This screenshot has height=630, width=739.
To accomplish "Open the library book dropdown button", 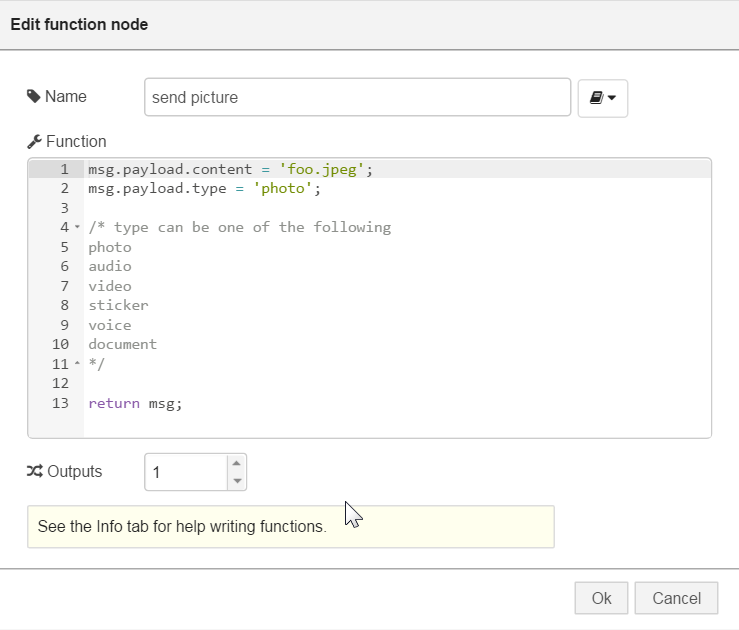I will coord(602,98).
